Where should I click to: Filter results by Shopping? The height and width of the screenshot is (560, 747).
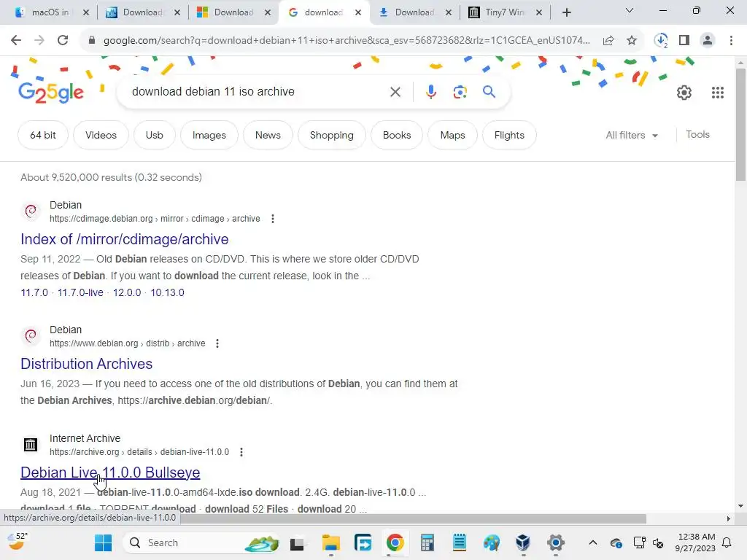[332, 135]
